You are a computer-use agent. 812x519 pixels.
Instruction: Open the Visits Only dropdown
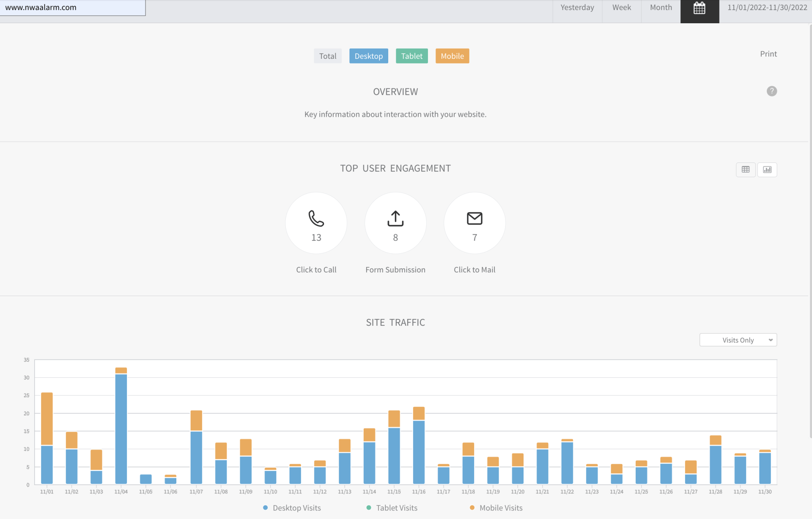click(x=738, y=340)
